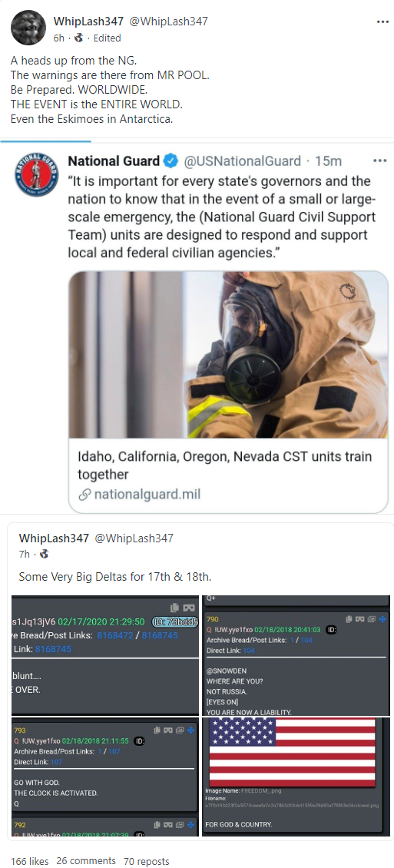Screen dimensions: 394x868
Task: Open the @USNationalGuard handle
Action: pos(243,161)
